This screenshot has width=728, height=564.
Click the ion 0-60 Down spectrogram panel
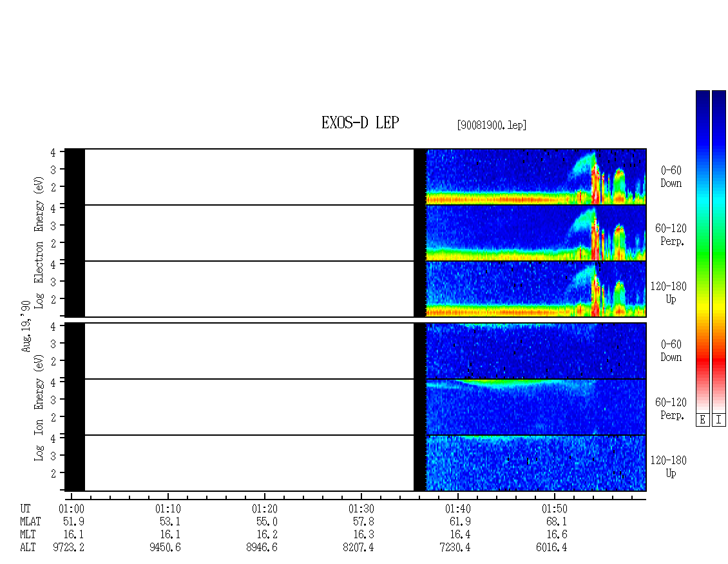(356, 351)
